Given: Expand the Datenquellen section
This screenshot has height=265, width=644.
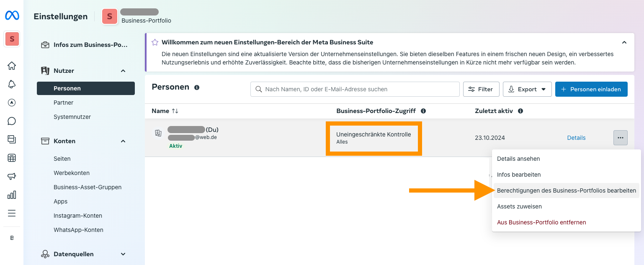Looking at the screenshot, I should click(x=123, y=254).
